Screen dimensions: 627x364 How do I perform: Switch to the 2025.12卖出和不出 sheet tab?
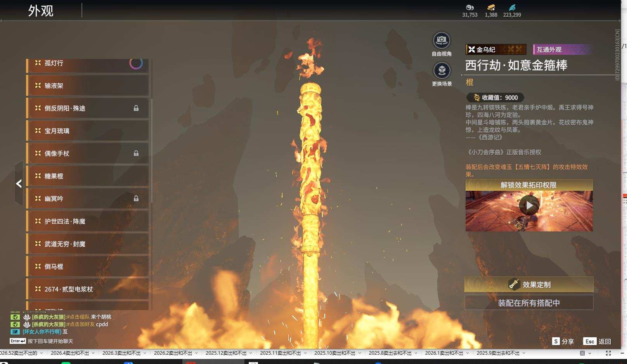pyautogui.click(x=226, y=353)
